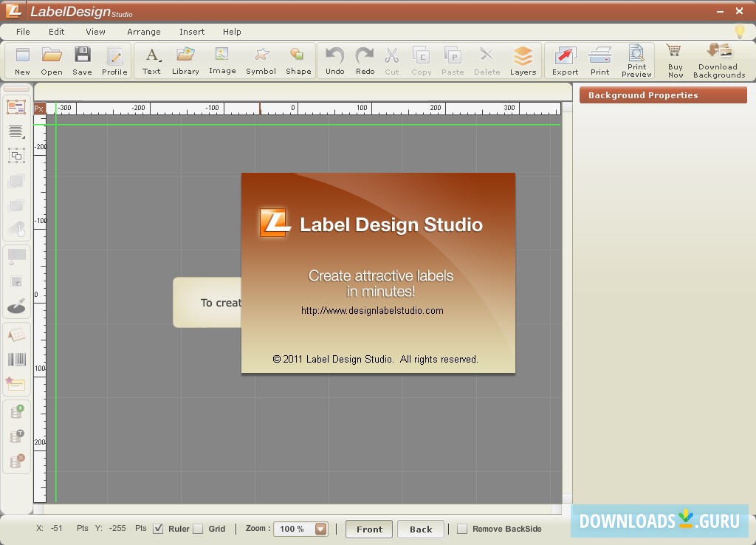Open the Arrange menu

(143, 32)
